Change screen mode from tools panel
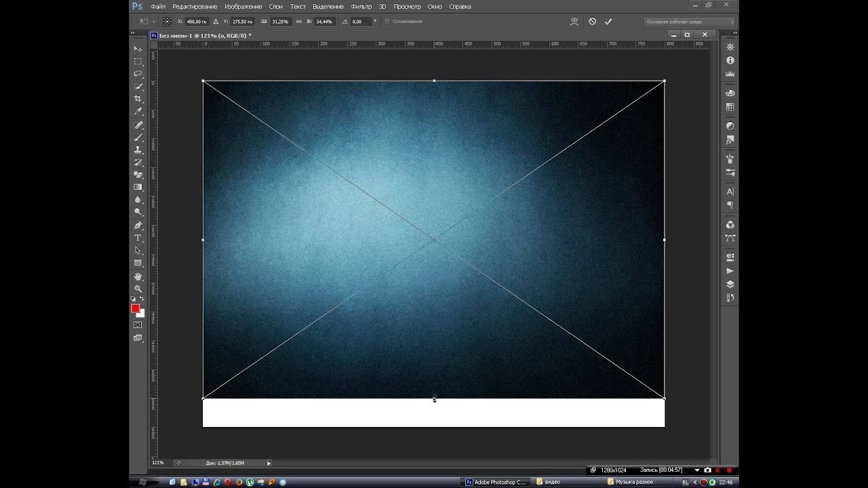The height and width of the screenshot is (488, 868). [x=138, y=338]
